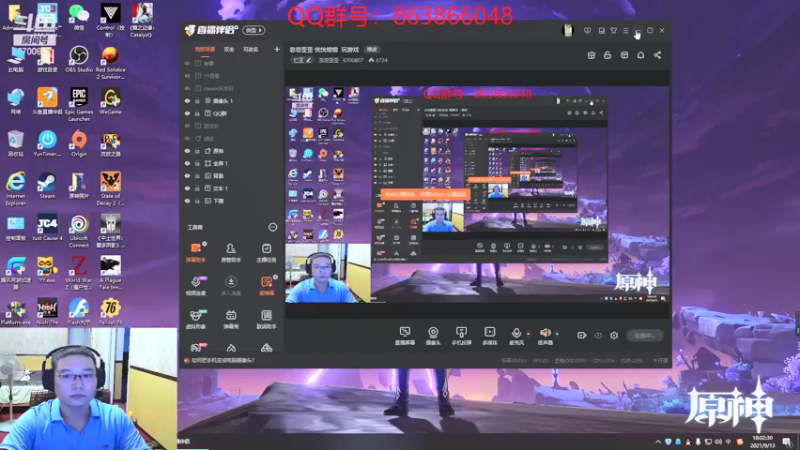Screen dimensions: 800x450
Task: Open Ubisoft Connect desktop shortcut
Action: (x=79, y=231)
